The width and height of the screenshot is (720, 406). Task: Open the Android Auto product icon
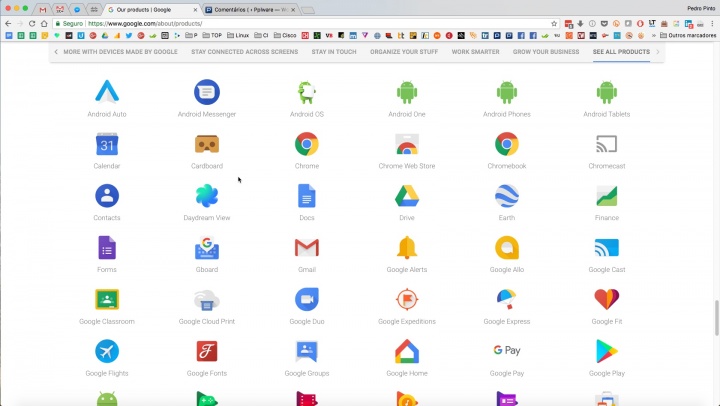107,93
